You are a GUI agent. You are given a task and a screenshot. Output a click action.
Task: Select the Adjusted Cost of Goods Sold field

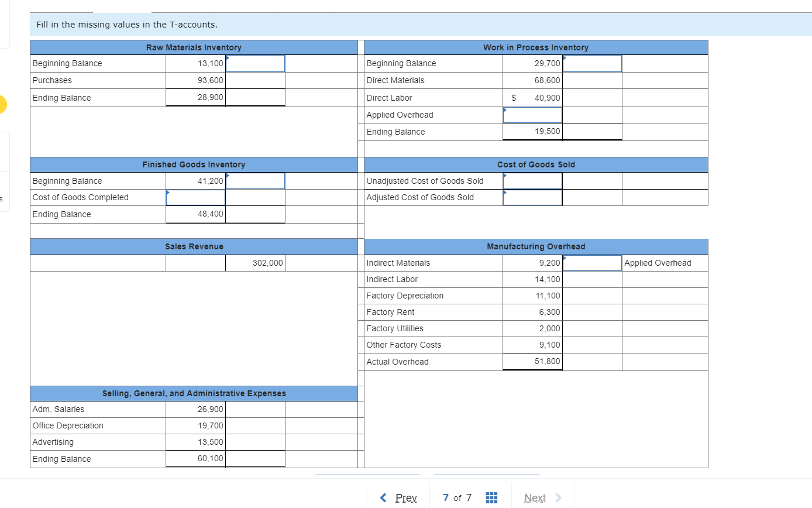532,197
